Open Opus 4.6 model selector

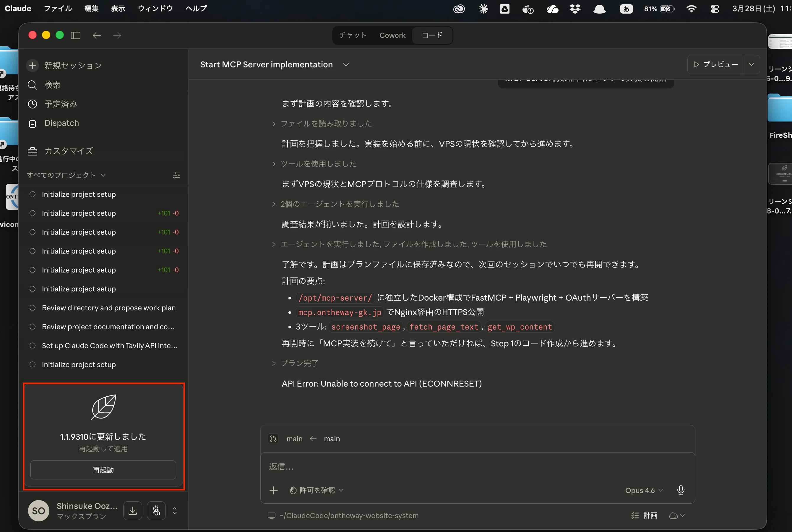[x=644, y=490]
